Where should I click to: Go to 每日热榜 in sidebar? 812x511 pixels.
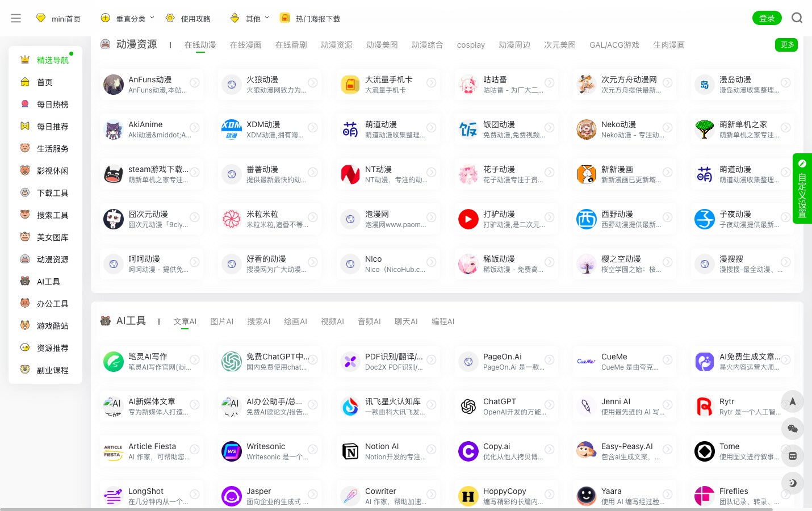point(45,104)
